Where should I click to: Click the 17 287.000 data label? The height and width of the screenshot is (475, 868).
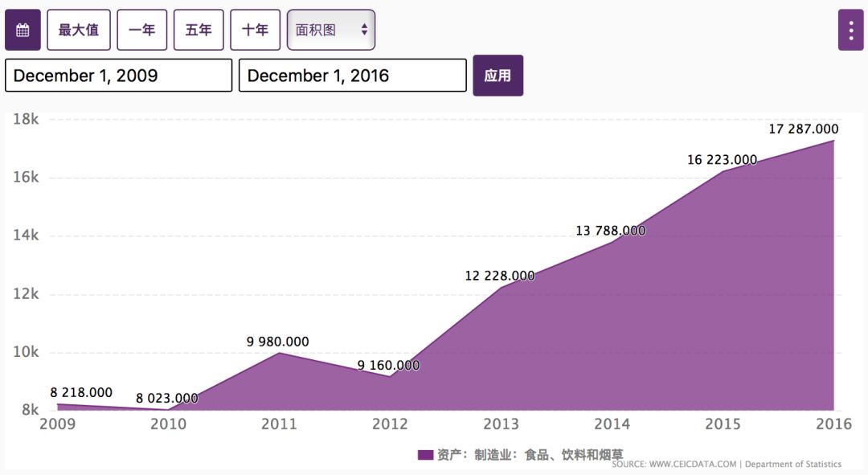[803, 129]
